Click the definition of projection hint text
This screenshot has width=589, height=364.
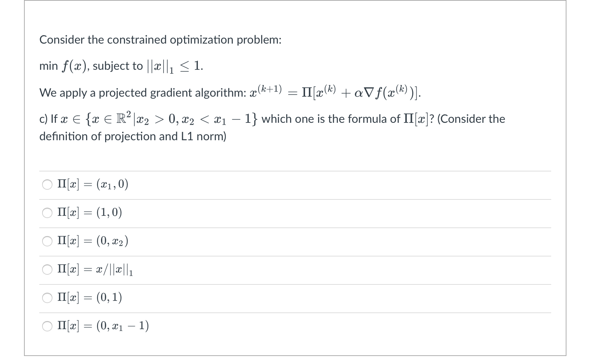click(133, 136)
